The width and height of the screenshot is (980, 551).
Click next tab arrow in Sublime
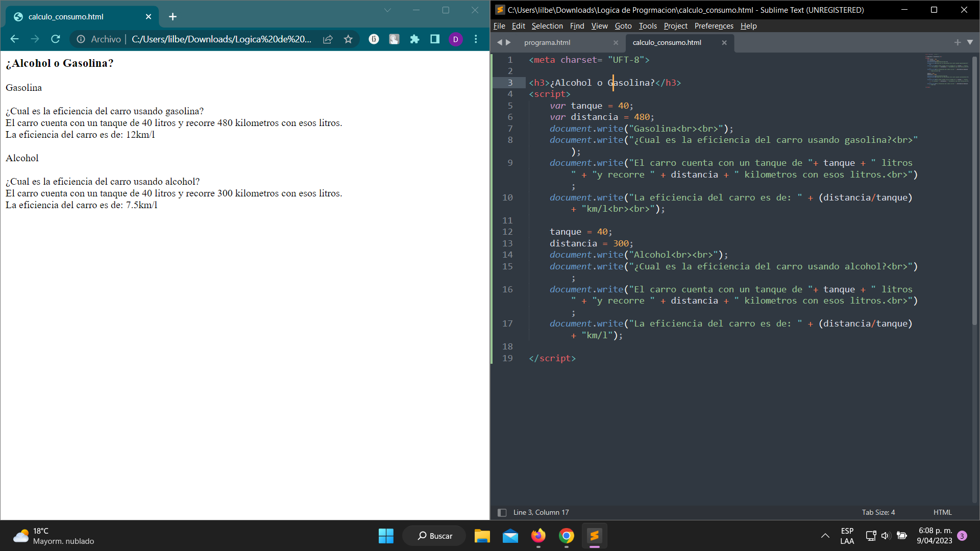click(508, 42)
